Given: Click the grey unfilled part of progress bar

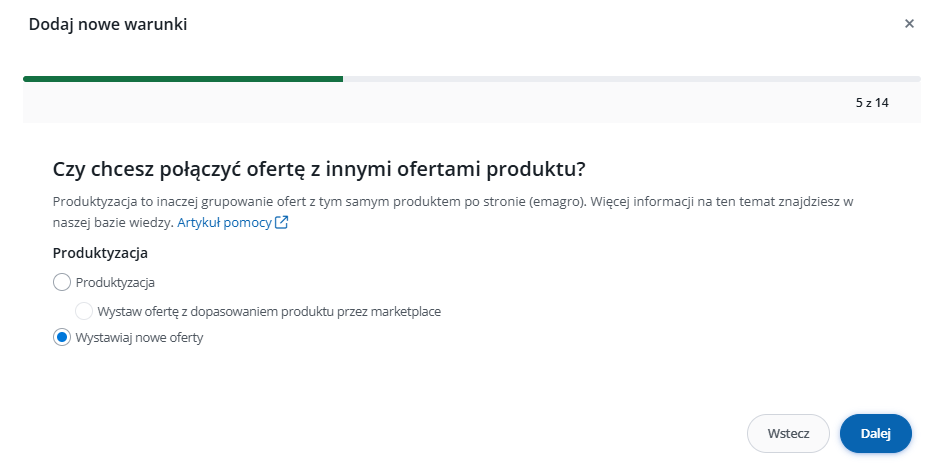Looking at the screenshot, I should [x=630, y=78].
